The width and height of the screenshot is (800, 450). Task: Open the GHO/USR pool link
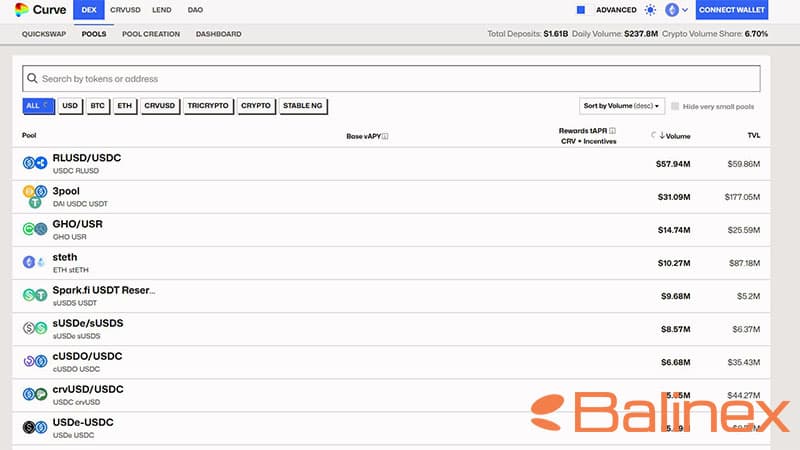[77, 224]
